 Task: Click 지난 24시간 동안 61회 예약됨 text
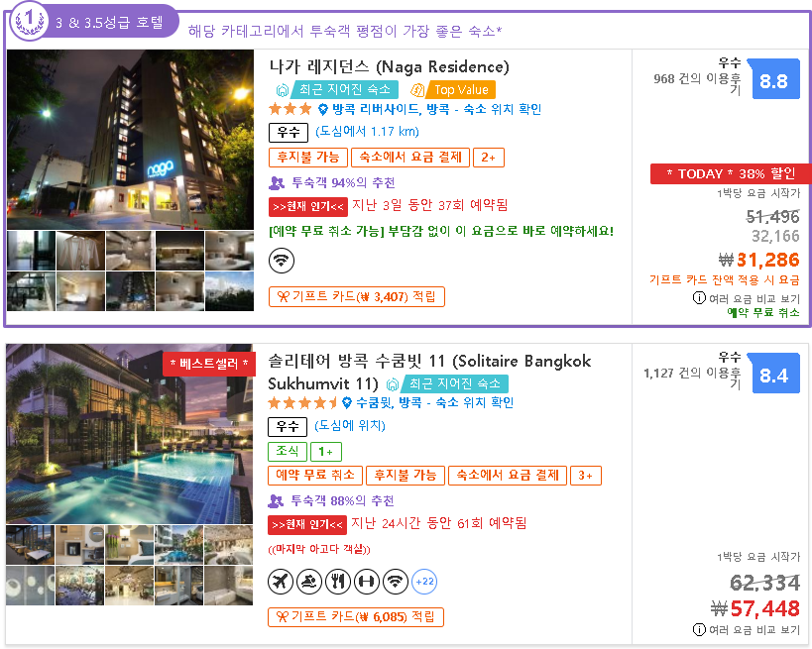(x=438, y=523)
